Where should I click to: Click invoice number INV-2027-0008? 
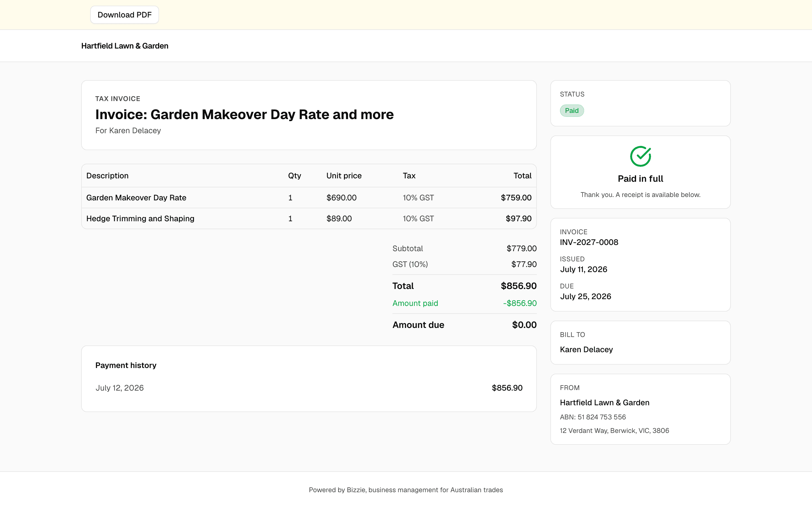click(589, 242)
